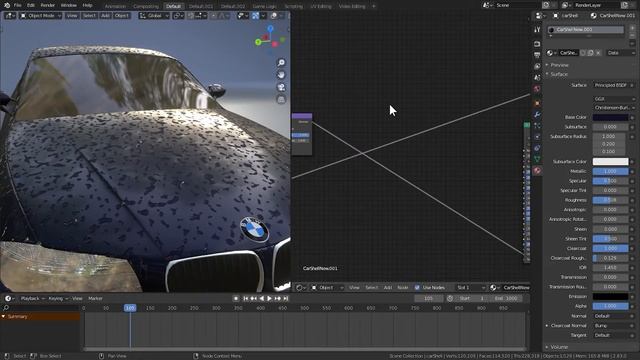Toggle the Use Nodes checkbox
640x360 pixels.
[417, 287]
